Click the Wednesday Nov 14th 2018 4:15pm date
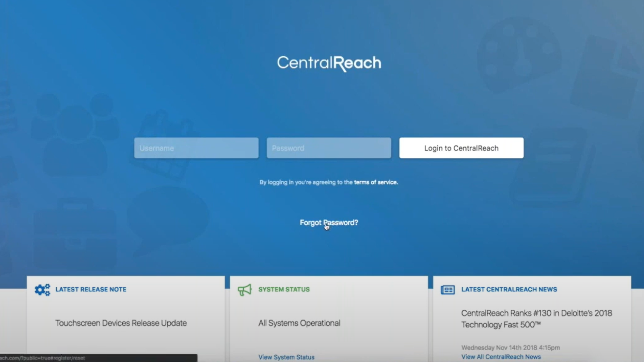 point(511,348)
